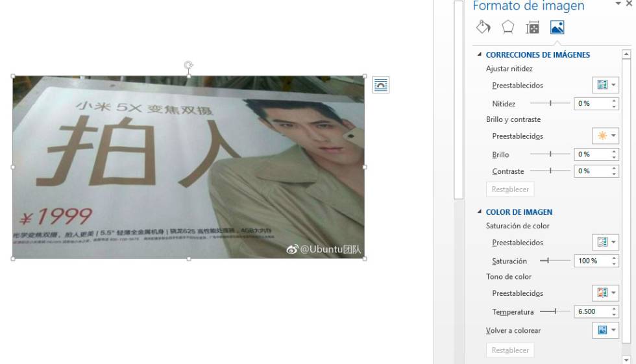Focus the Temperatura value field
This screenshot has width=636, height=364.
592,311
